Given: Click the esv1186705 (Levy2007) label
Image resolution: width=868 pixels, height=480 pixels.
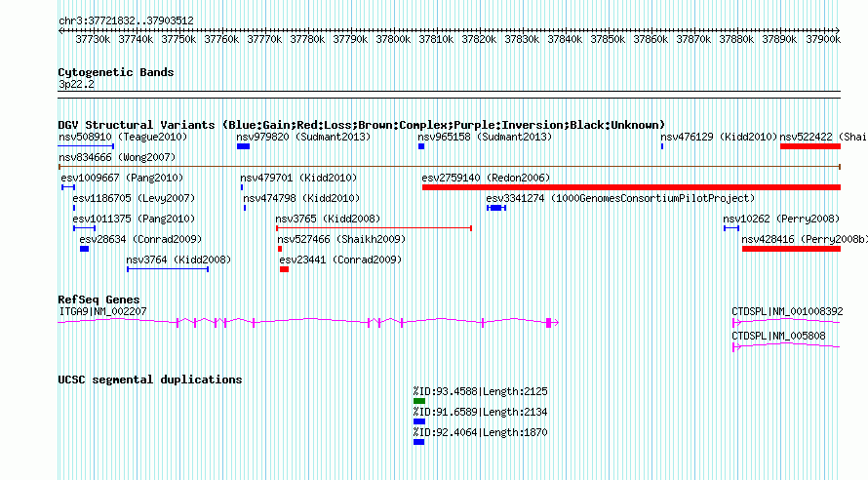Looking at the screenshot, I should point(134,198).
